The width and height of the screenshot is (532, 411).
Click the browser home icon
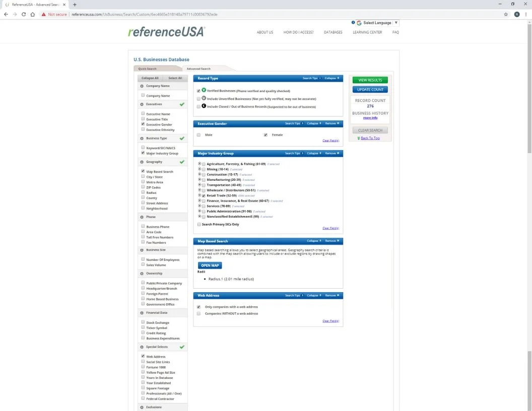[x=33, y=14]
